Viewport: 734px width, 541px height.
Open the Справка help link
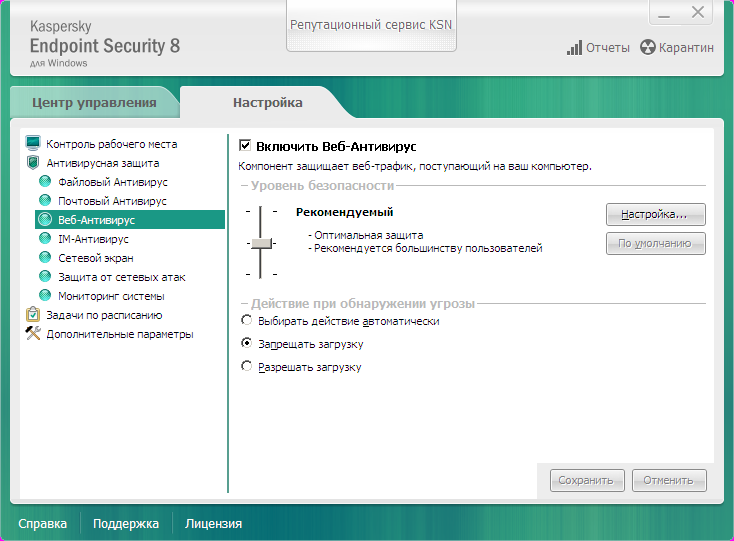point(43,523)
